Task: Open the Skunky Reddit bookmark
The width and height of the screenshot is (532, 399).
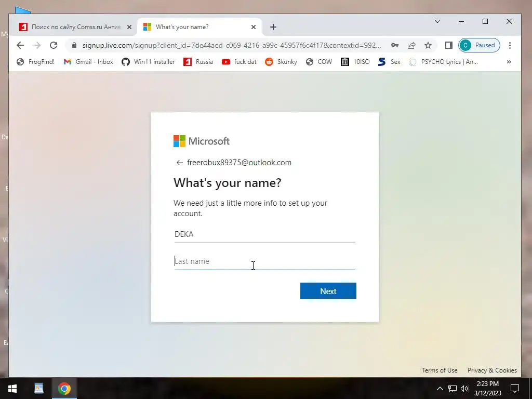Action: (x=281, y=62)
